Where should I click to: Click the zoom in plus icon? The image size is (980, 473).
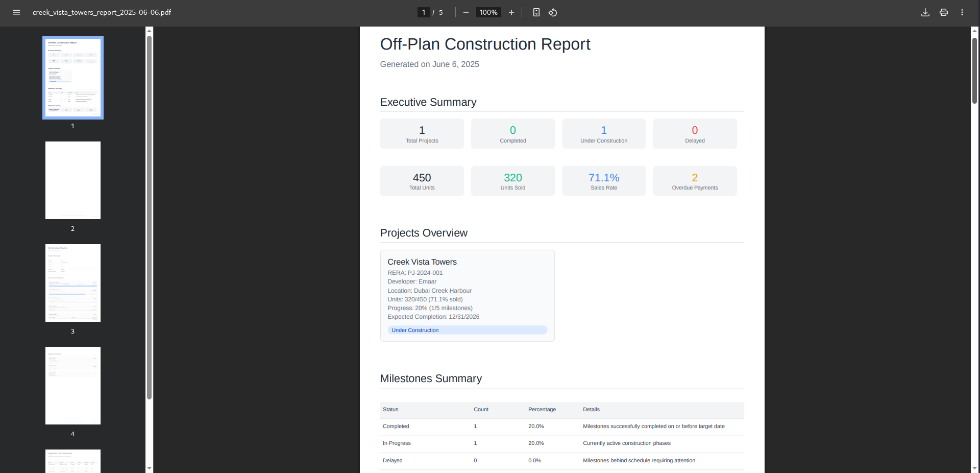click(x=511, y=12)
